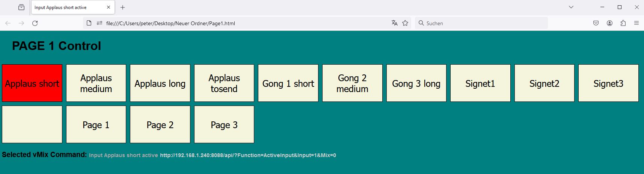Expand the list all tabs dropdown chevron
The width and height of the screenshot is (644, 174).
(x=571, y=7)
